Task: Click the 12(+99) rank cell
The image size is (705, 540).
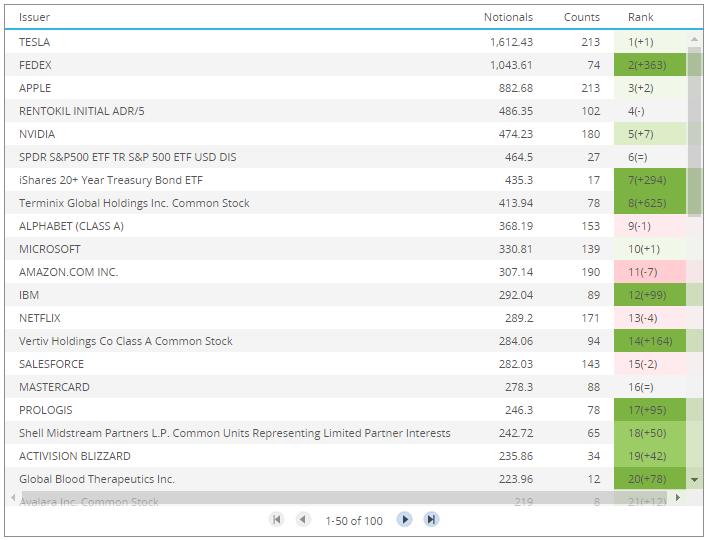Action: click(x=650, y=295)
